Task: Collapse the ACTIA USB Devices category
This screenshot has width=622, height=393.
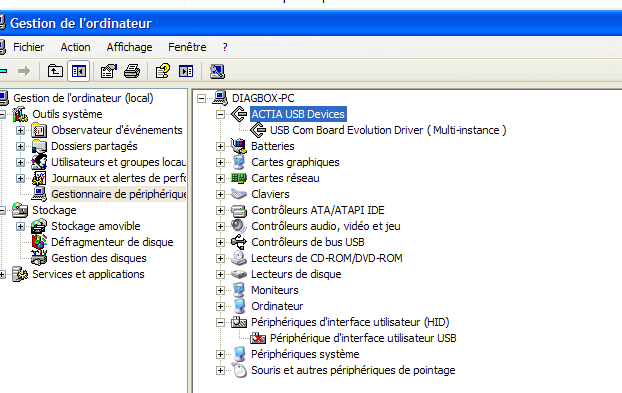Action: tap(221, 115)
